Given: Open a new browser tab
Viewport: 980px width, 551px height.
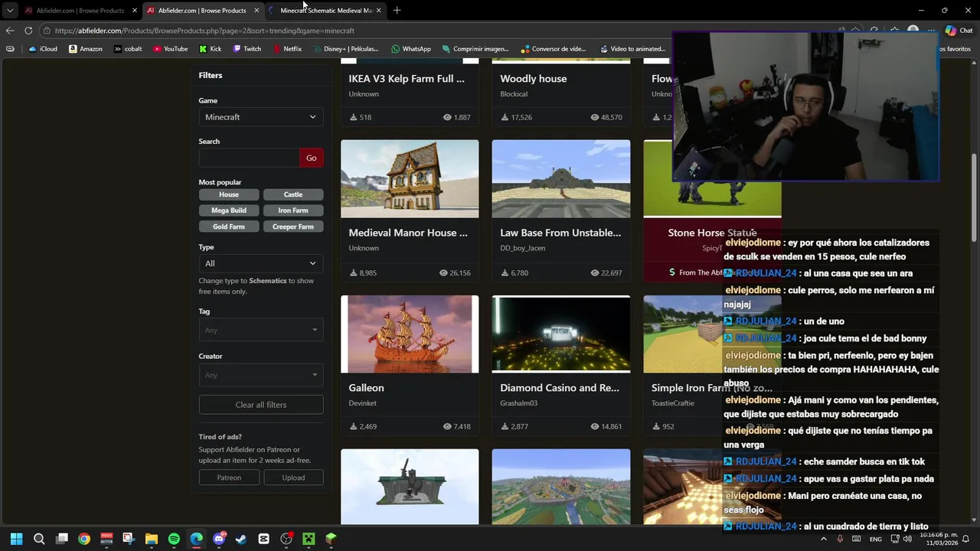Looking at the screenshot, I should point(397,11).
